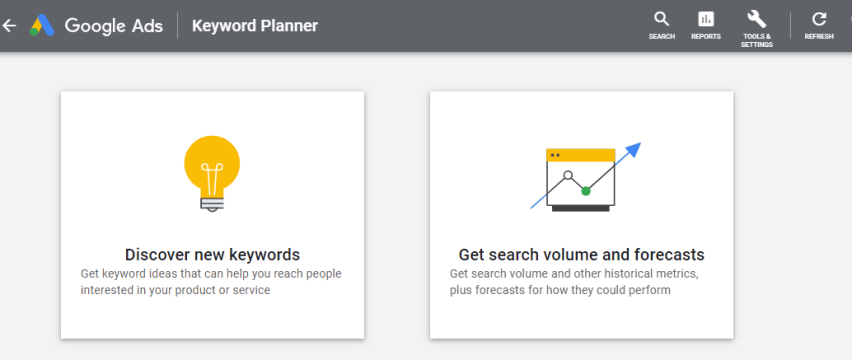The height and width of the screenshot is (360, 852).
Task: Click the back arrow icon
Action: (9, 26)
